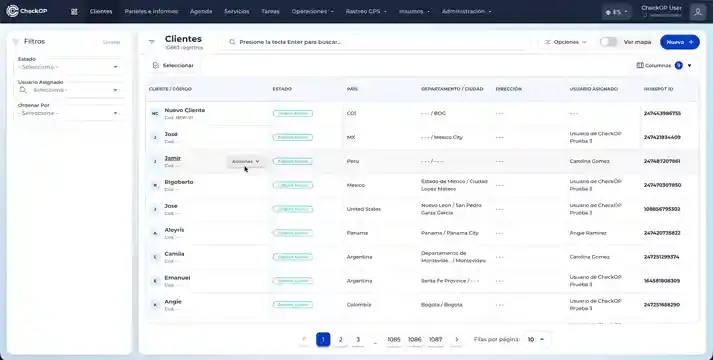
Task: Go to page 2
Action: [340, 340]
